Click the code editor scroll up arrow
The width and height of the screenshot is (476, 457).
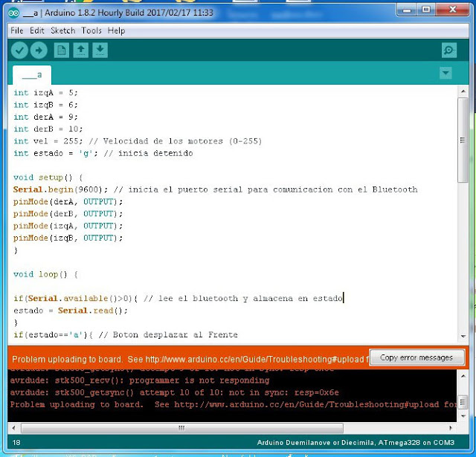pyautogui.click(x=463, y=91)
